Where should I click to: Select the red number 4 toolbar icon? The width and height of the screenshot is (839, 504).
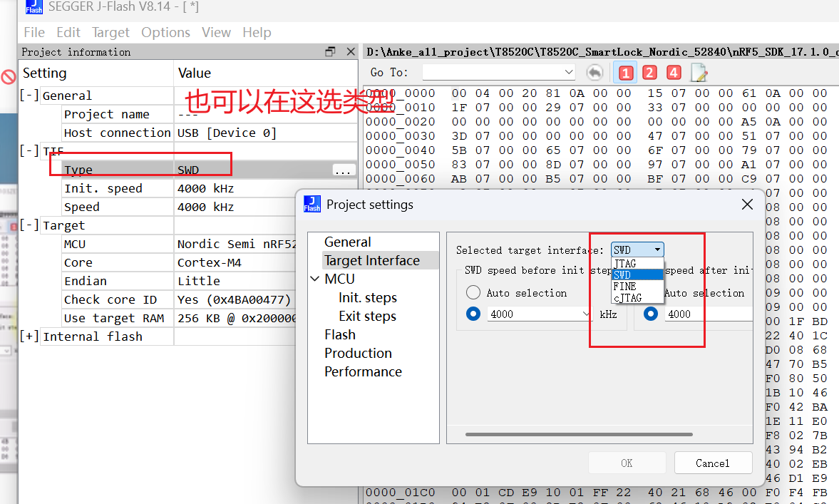674,72
